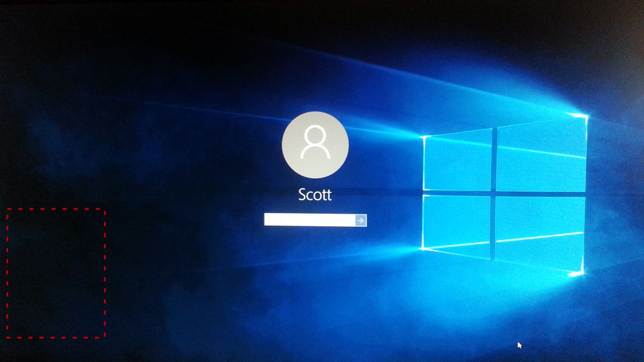
Task: Click inside the red dashed rectangle
Action: point(55,273)
